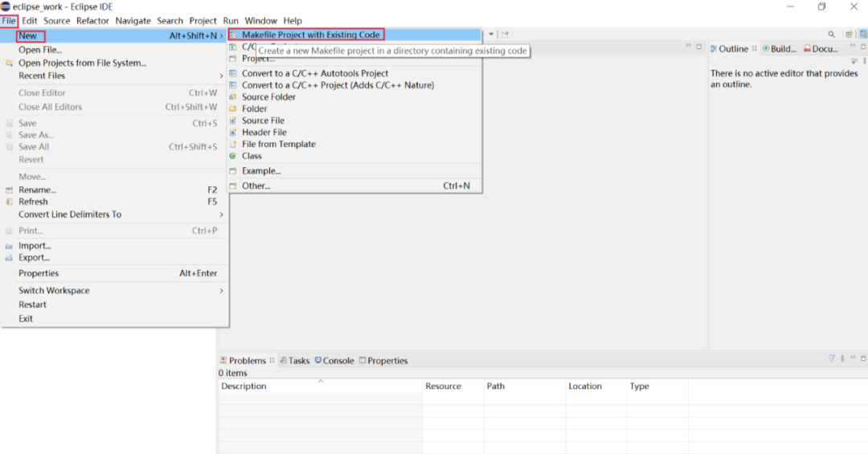Screen dimensions: 868x454
Task: Open the Help menu
Action: [293, 20]
